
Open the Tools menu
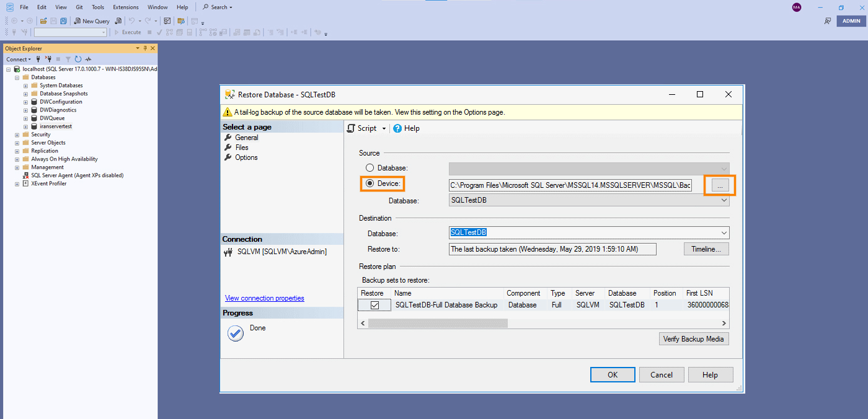(x=98, y=7)
